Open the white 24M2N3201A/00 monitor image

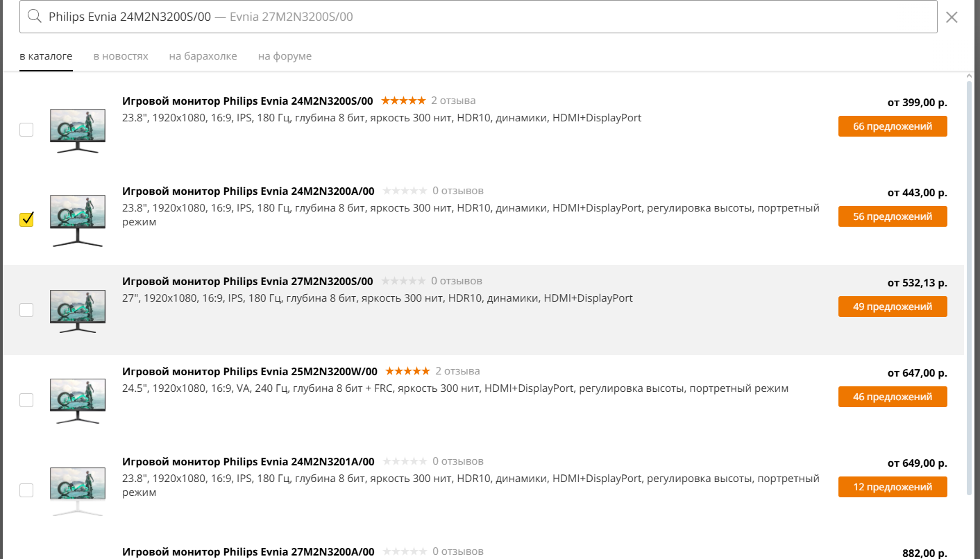[78, 490]
